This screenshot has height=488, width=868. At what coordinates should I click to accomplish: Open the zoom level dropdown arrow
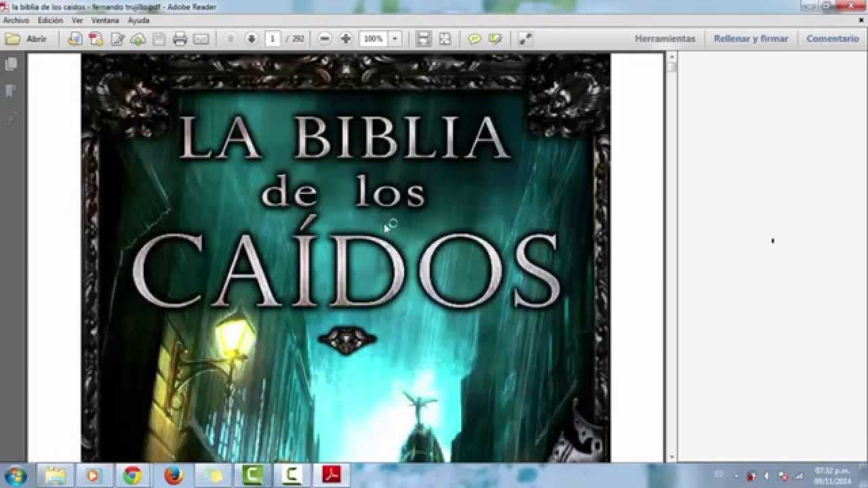395,39
